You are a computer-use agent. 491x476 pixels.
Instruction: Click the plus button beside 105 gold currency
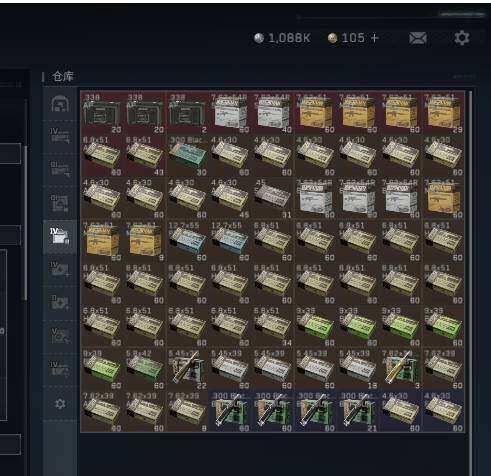coord(374,38)
